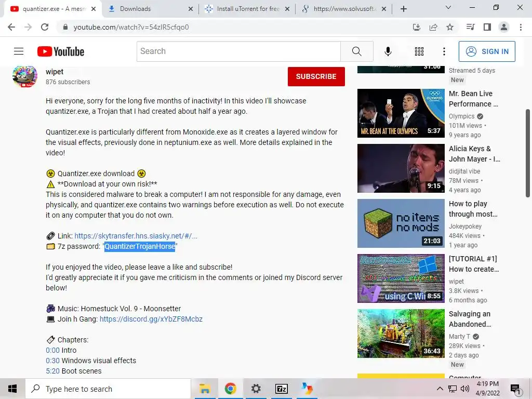Screen dimensions: 532x399
Task: Click the colorful app icon next to 7-Zip on taskbar
Action: click(307, 389)
